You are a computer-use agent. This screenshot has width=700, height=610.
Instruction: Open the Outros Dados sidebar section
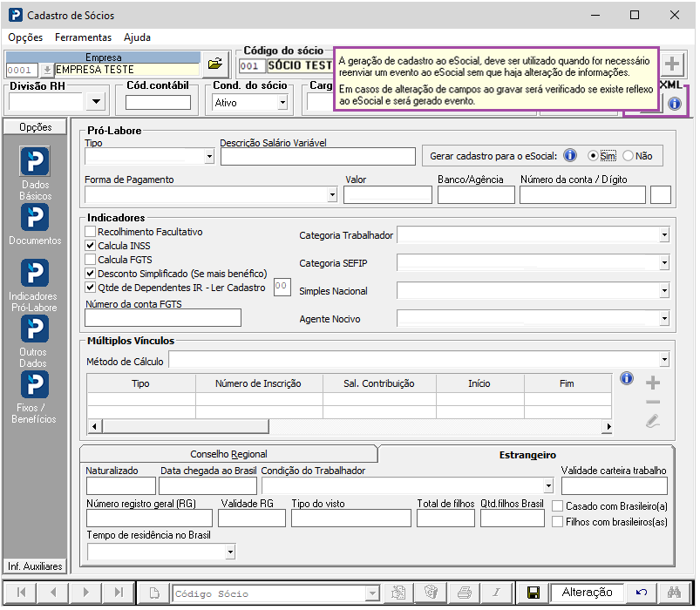(34, 341)
